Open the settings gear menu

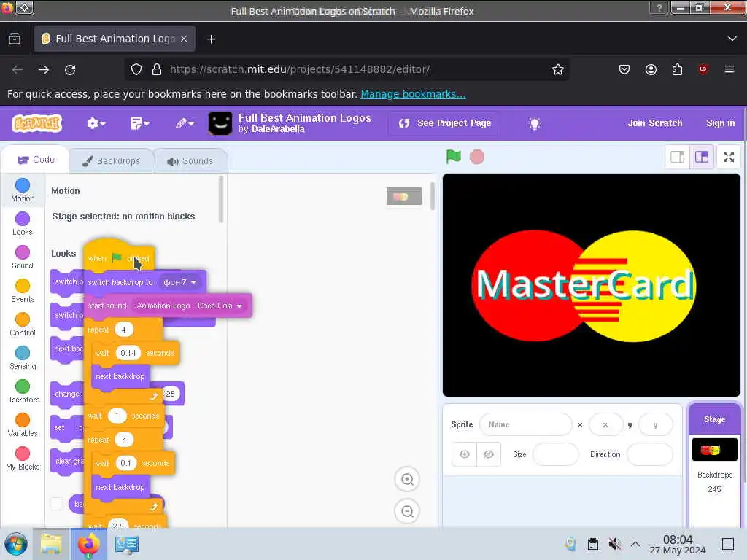(96, 123)
